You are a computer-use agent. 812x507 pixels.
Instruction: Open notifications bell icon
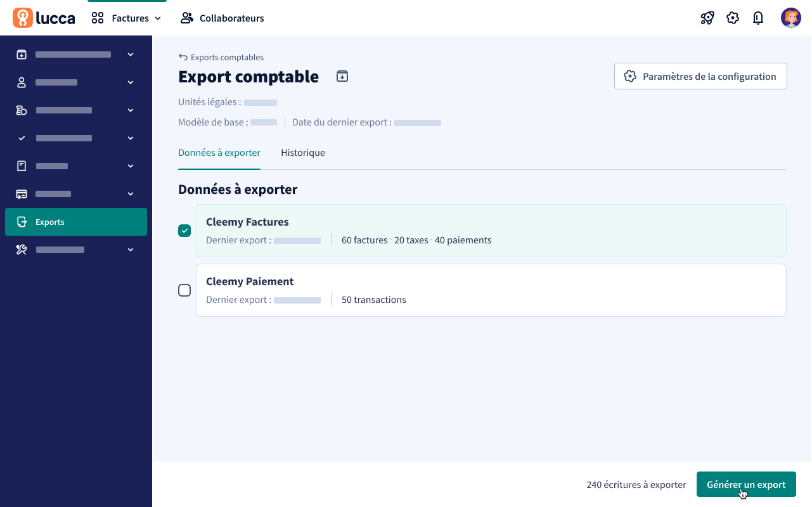pyautogui.click(x=758, y=18)
